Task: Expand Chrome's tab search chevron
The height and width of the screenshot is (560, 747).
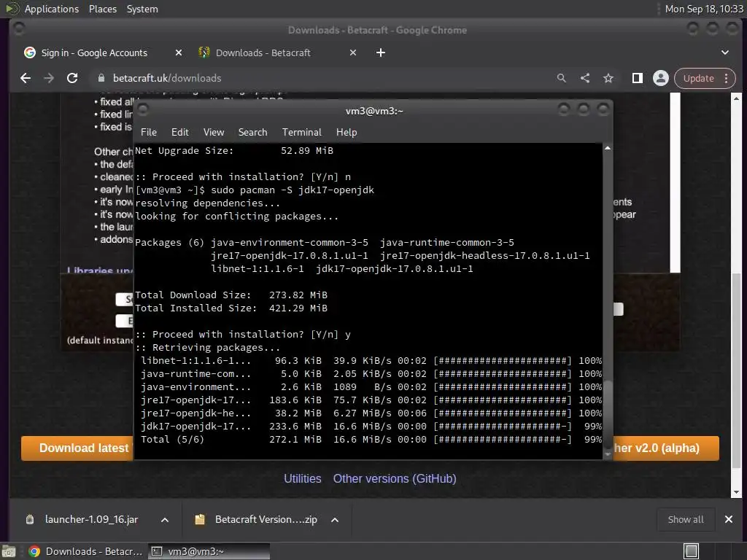Action: pos(725,52)
